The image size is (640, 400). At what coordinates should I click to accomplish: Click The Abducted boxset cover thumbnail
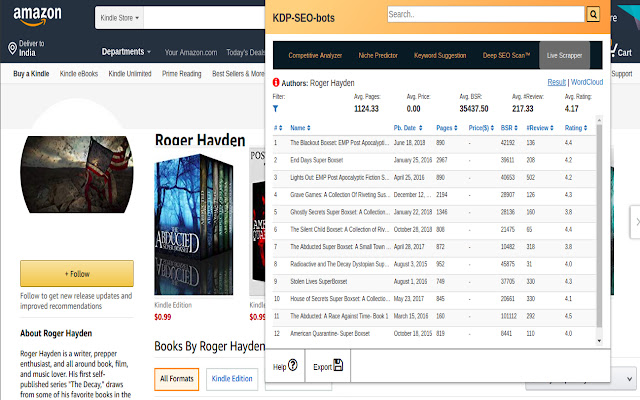pos(194,224)
